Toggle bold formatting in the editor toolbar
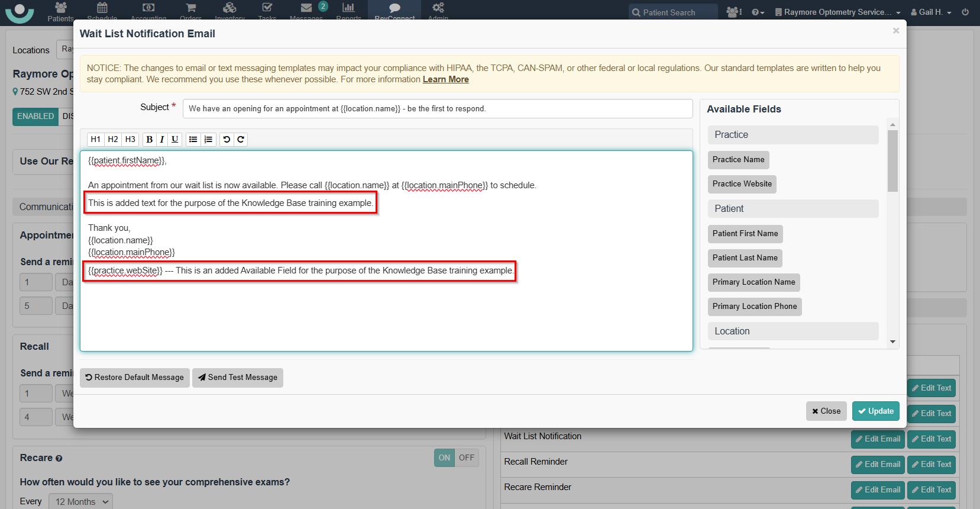The image size is (980, 509). pyautogui.click(x=150, y=140)
